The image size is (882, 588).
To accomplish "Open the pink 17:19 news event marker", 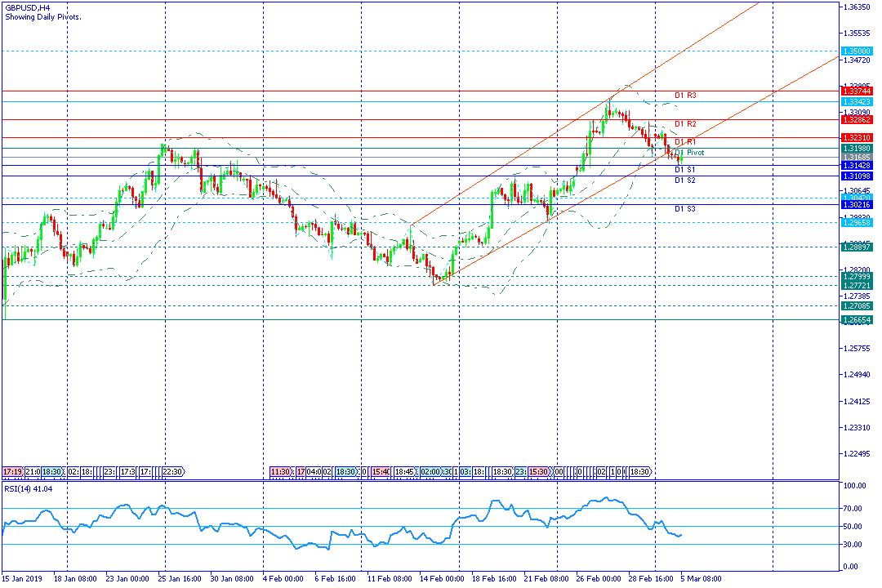I will pyautogui.click(x=12, y=471).
